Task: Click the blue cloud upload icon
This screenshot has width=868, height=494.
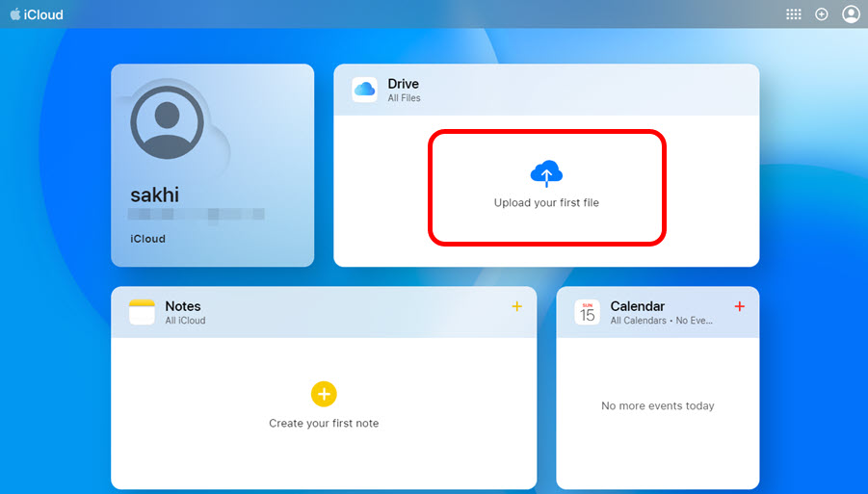Action: coord(546,173)
